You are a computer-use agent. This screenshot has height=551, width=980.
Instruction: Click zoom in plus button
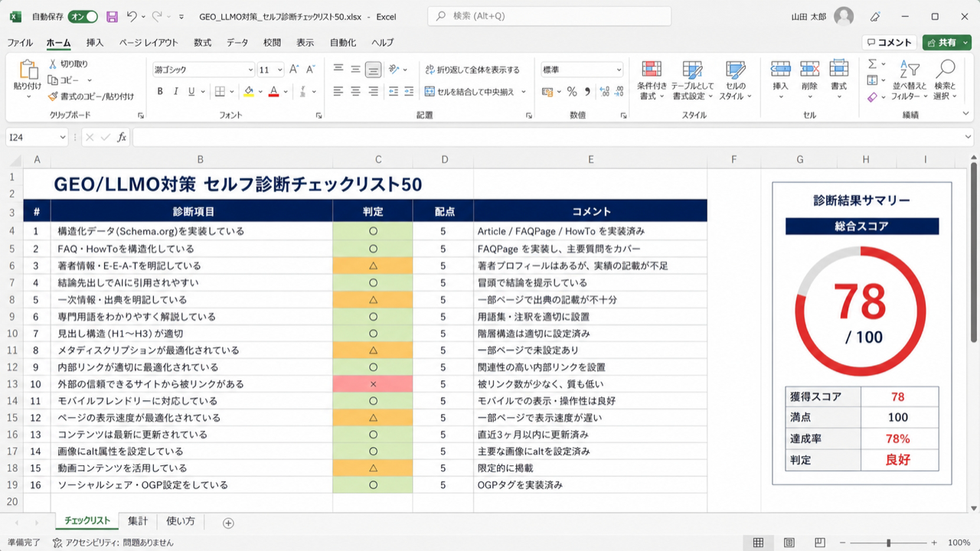[x=933, y=543]
